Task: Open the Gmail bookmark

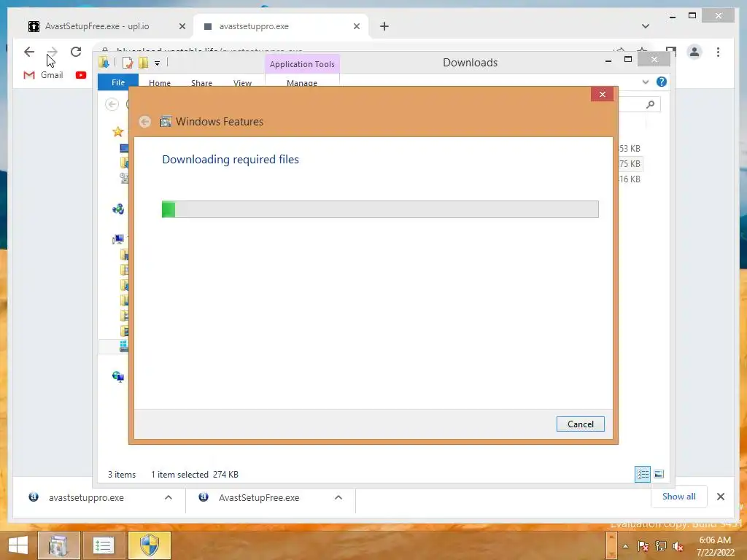Action: pos(43,75)
